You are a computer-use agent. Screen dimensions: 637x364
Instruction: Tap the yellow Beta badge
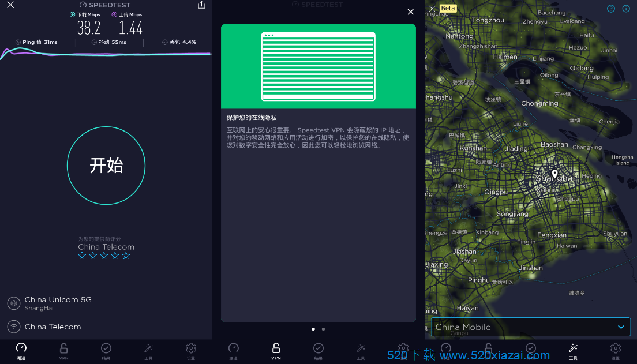(448, 8)
